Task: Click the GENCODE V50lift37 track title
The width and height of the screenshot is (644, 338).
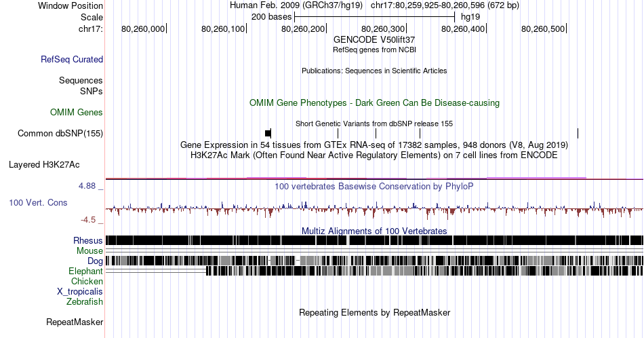Action: (x=374, y=39)
